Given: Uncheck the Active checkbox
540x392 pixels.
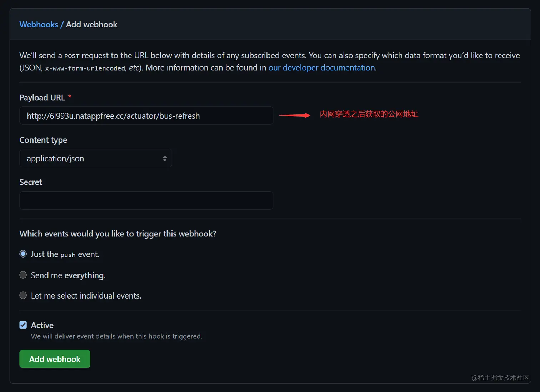Looking at the screenshot, I should click(23, 325).
